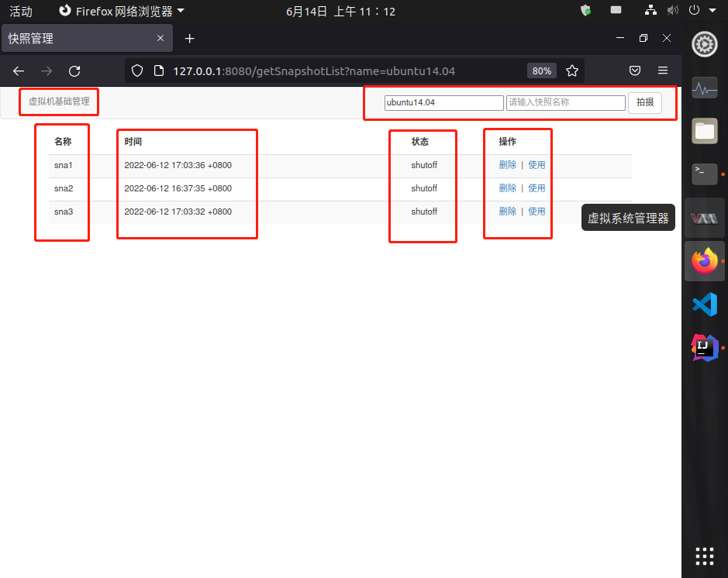Click the power tray icon
This screenshot has height=578, width=728.
pos(694,10)
